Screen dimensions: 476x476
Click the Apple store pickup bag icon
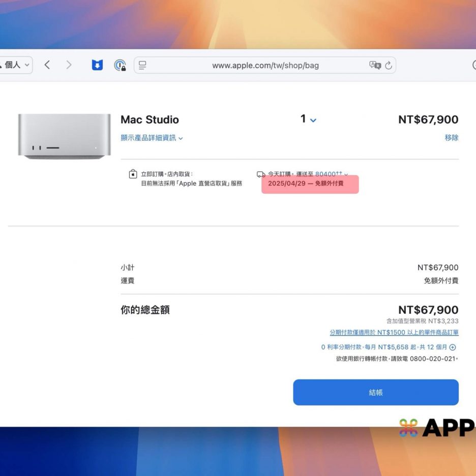(133, 174)
